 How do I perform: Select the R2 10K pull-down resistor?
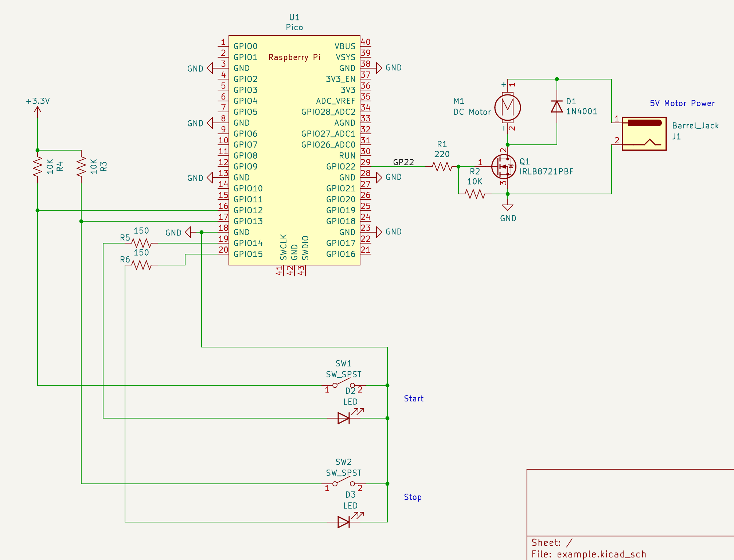pos(475,194)
